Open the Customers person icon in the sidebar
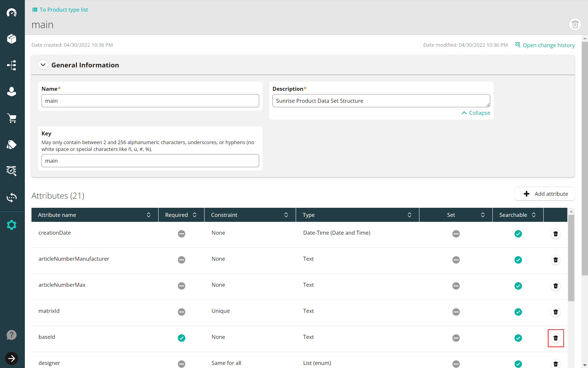588x368 pixels. 11,92
